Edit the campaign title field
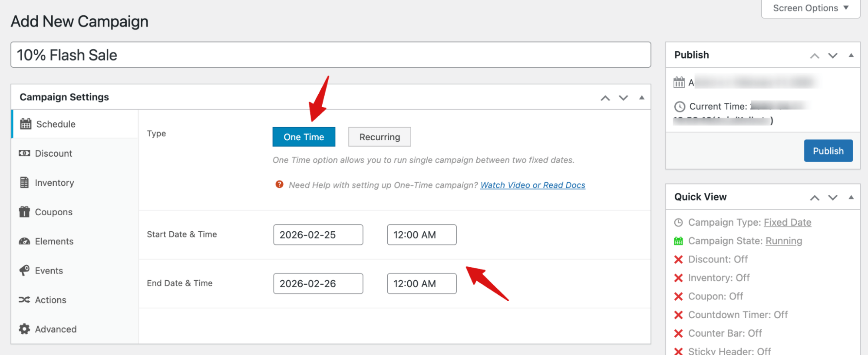The width and height of the screenshot is (868, 355). point(331,55)
